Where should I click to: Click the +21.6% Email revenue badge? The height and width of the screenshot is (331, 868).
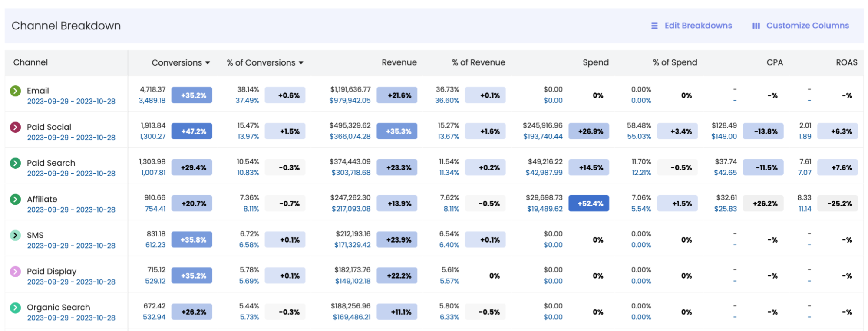point(397,95)
